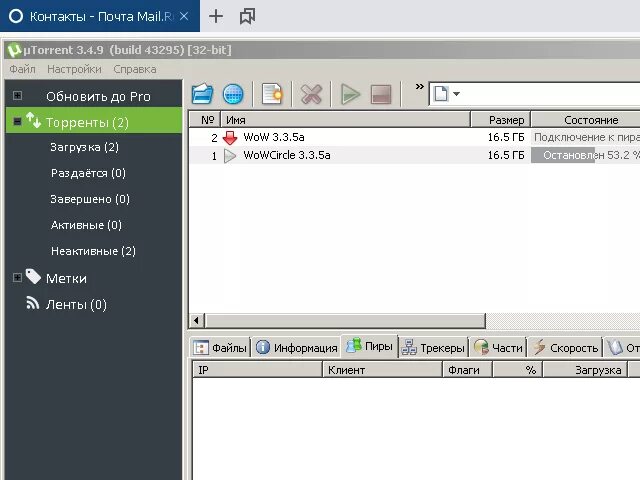Image resolution: width=640 pixels, height=480 pixels.
Task: Select Завершено (0) category
Action: pyautogui.click(x=90, y=199)
